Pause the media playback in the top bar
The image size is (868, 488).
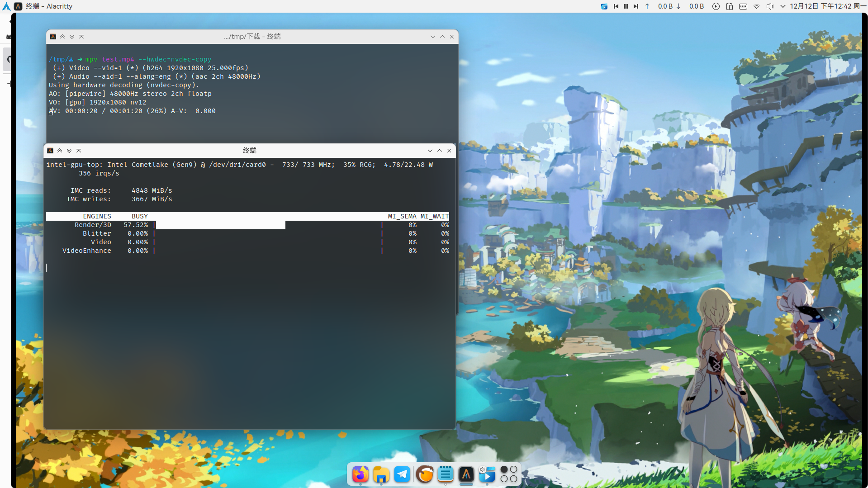click(x=626, y=6)
